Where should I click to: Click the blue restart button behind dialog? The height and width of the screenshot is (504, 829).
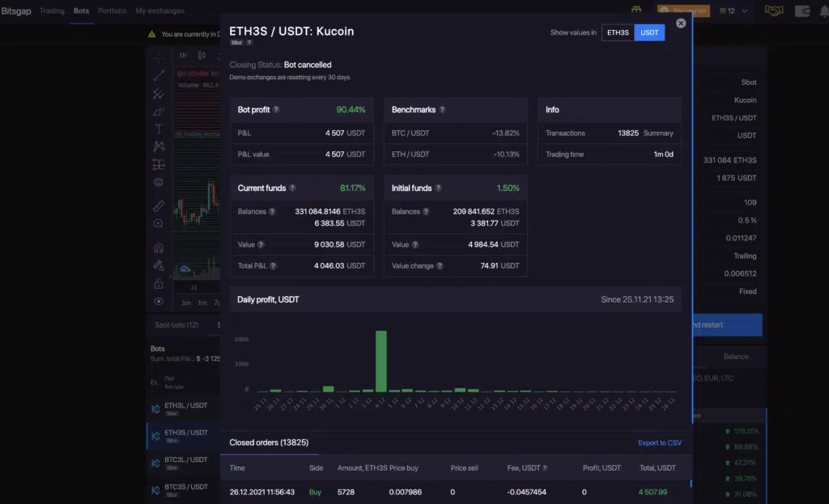(728, 325)
